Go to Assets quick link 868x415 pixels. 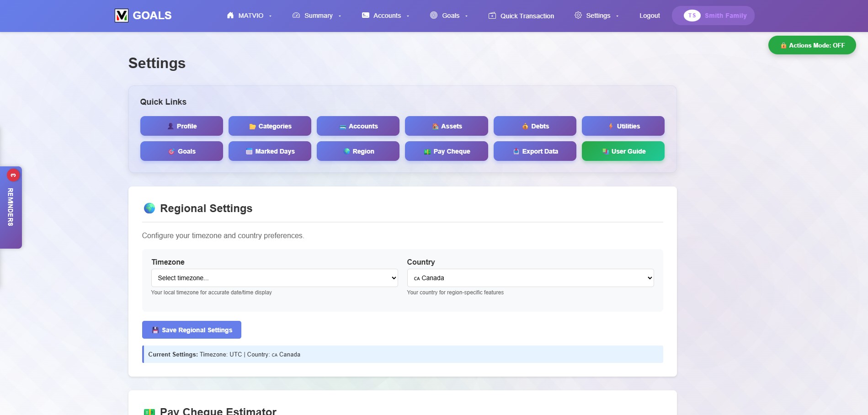click(x=446, y=126)
